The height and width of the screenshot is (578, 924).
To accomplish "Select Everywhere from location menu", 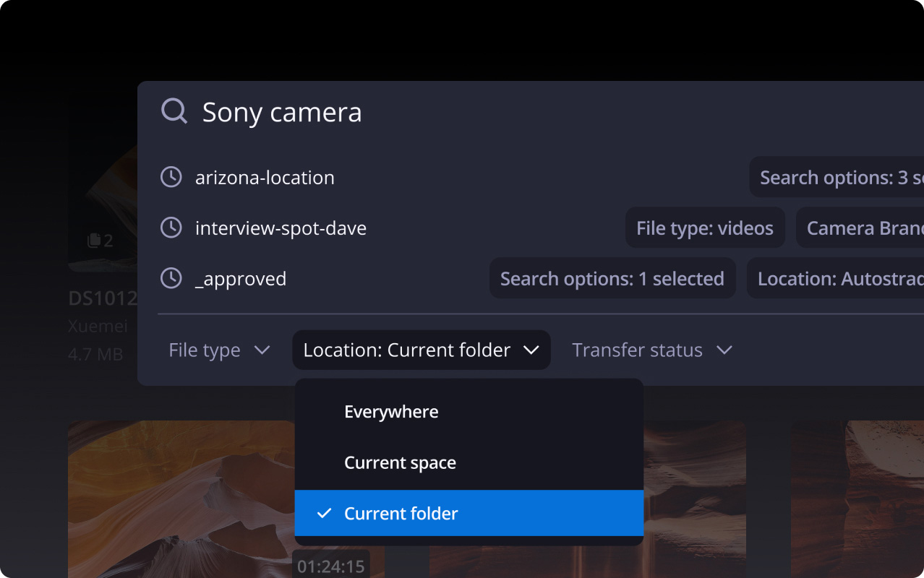I will 391,412.
